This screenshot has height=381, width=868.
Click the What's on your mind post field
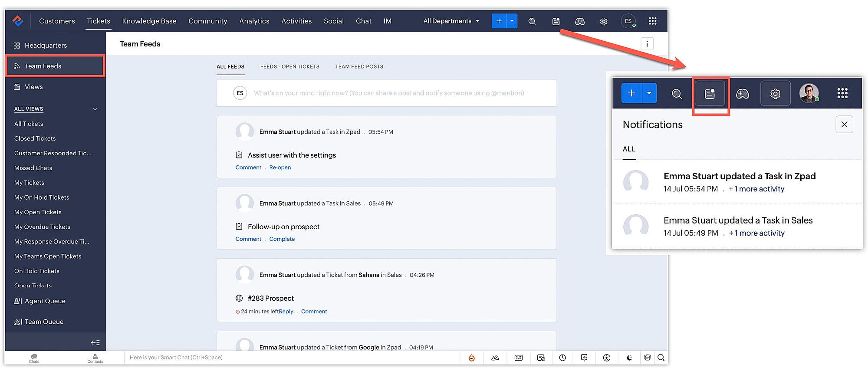387,93
